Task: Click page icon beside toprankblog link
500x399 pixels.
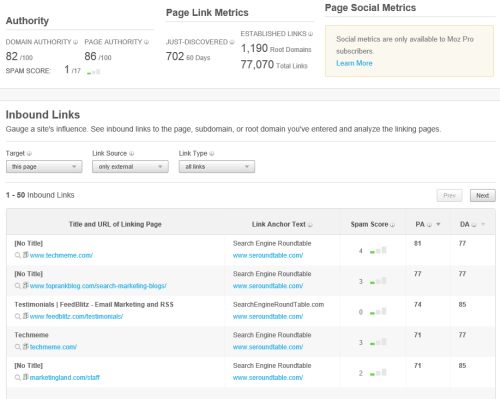Action: pos(25,286)
